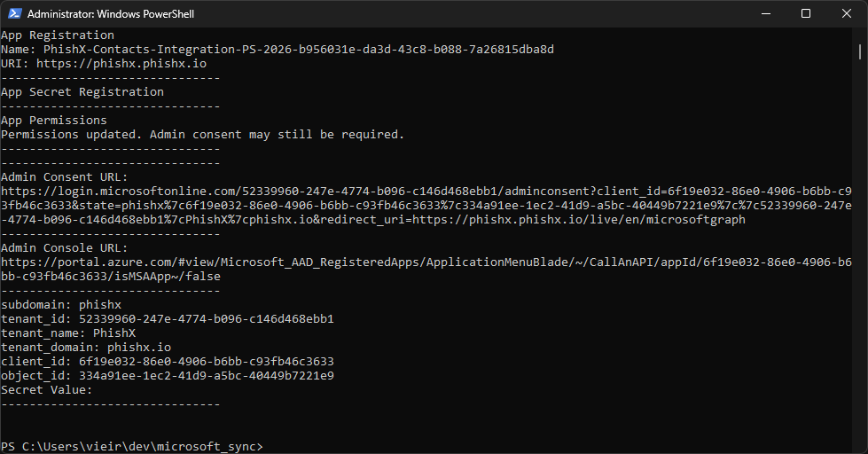Image resolution: width=868 pixels, height=454 pixels.
Task: Click the 'subdomain: phishx' line
Action: [60, 305]
